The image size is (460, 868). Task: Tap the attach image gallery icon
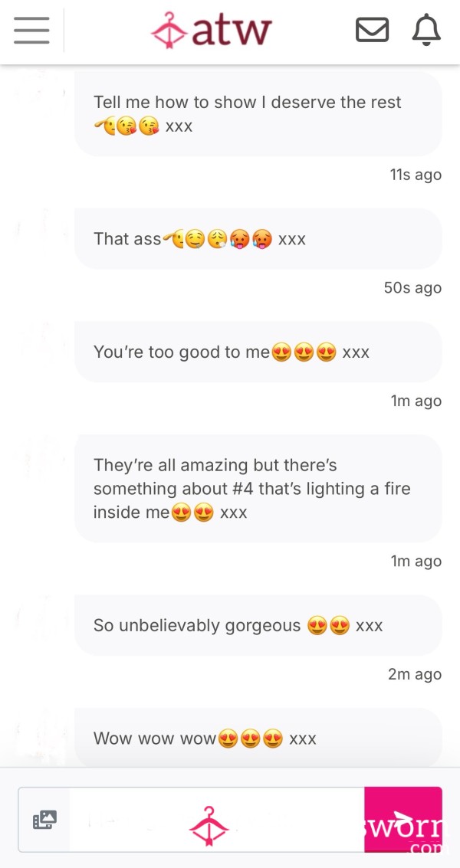pyautogui.click(x=45, y=820)
